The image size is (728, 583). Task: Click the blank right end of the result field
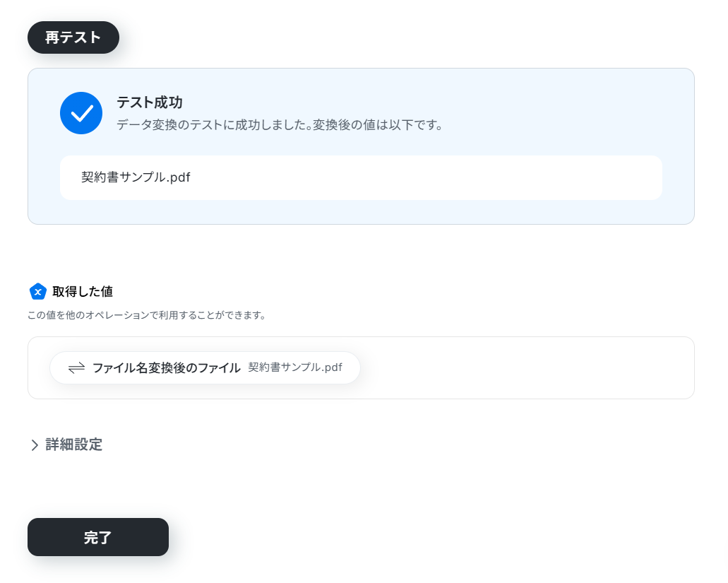click(557, 177)
